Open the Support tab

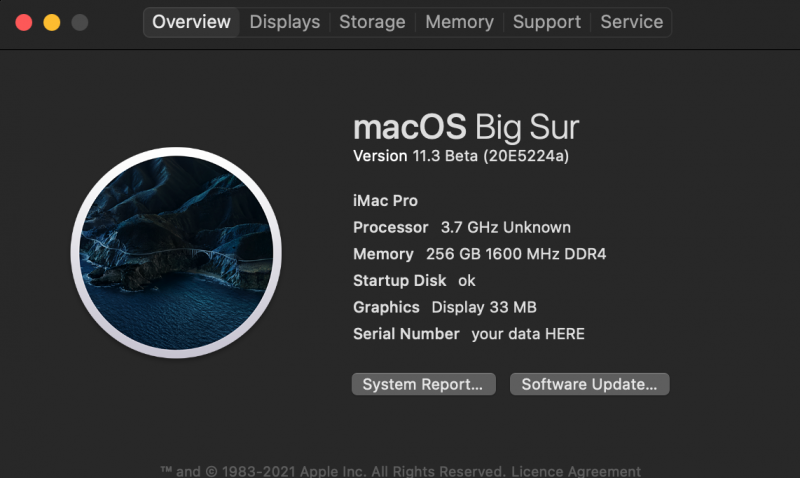point(547,22)
